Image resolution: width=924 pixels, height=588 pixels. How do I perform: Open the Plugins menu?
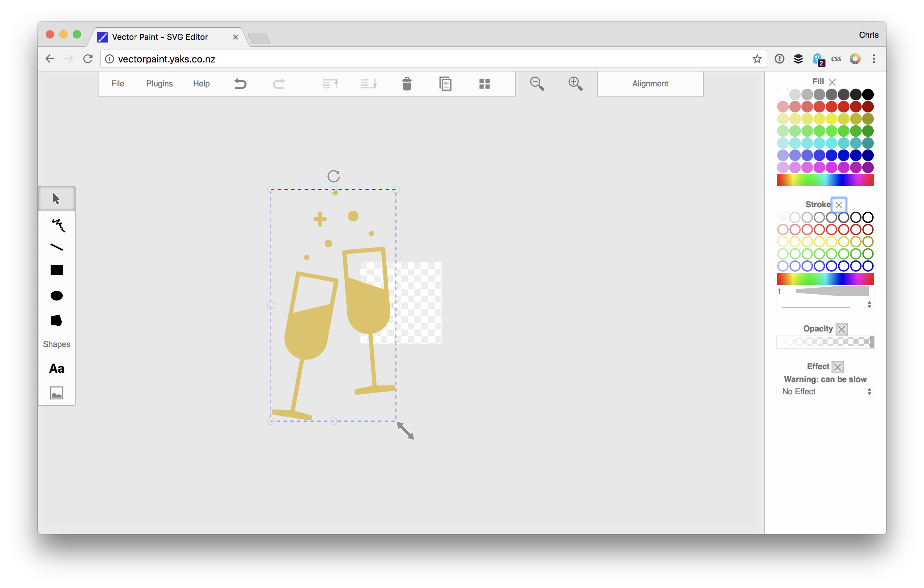pyautogui.click(x=159, y=84)
